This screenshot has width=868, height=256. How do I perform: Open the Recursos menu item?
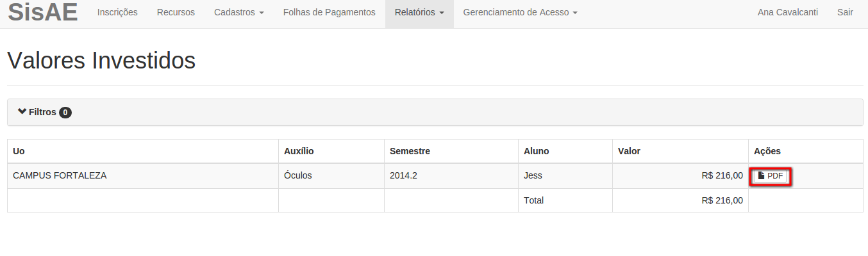click(176, 13)
